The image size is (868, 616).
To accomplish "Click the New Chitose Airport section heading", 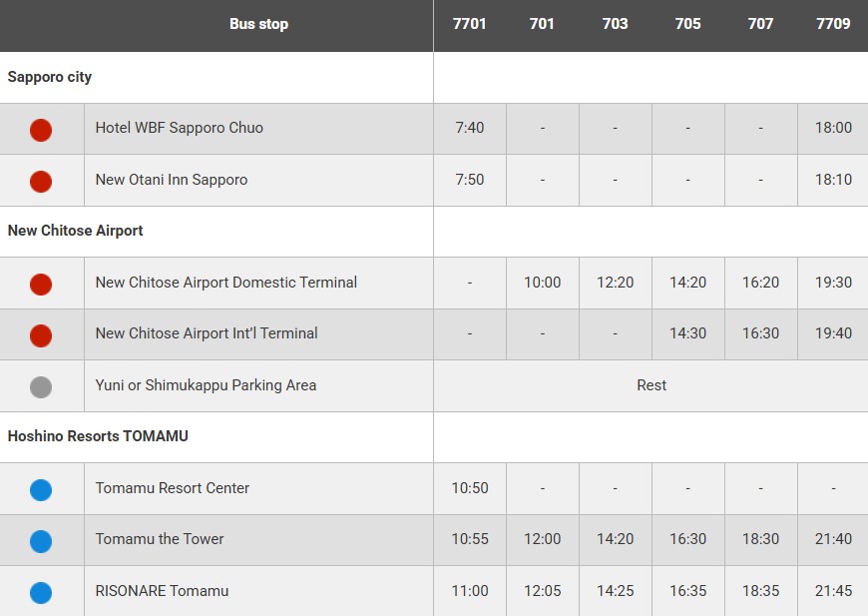I will [x=76, y=231].
